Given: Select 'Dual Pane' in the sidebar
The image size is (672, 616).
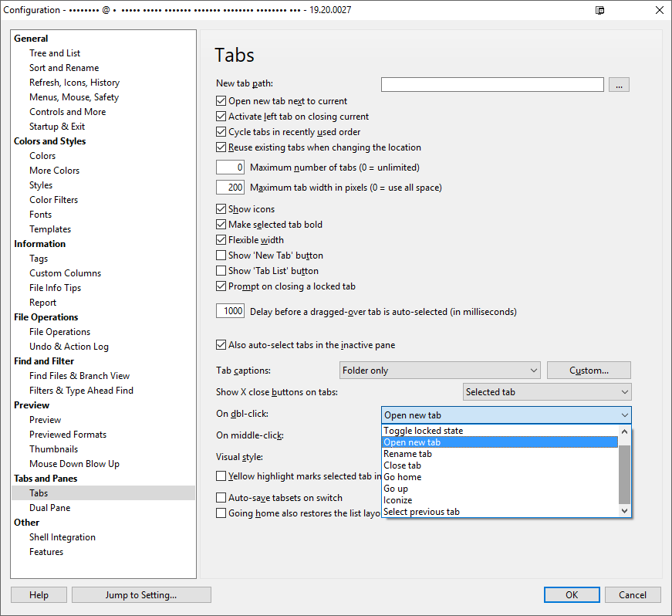Looking at the screenshot, I should [x=50, y=507].
